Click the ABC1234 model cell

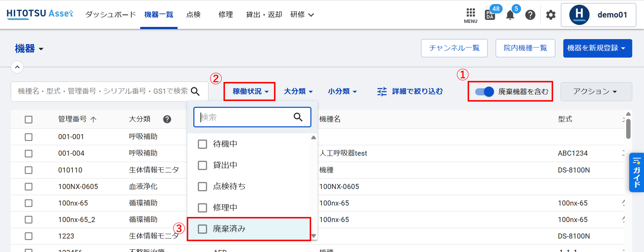[x=572, y=153]
